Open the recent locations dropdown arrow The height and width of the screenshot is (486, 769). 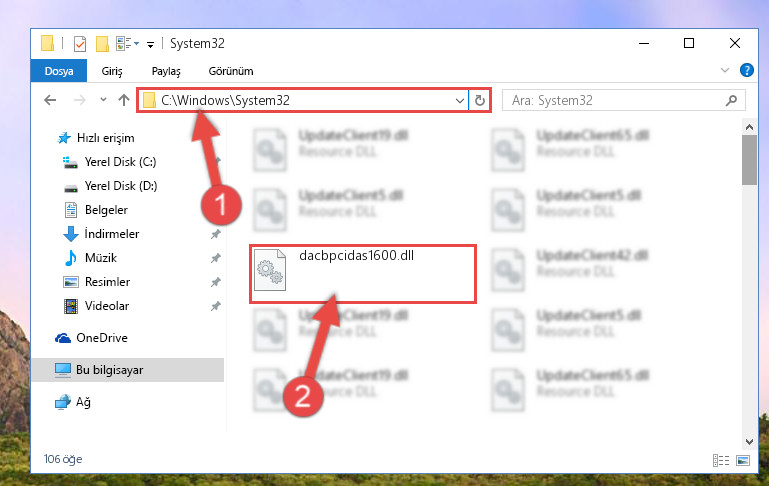pos(103,100)
